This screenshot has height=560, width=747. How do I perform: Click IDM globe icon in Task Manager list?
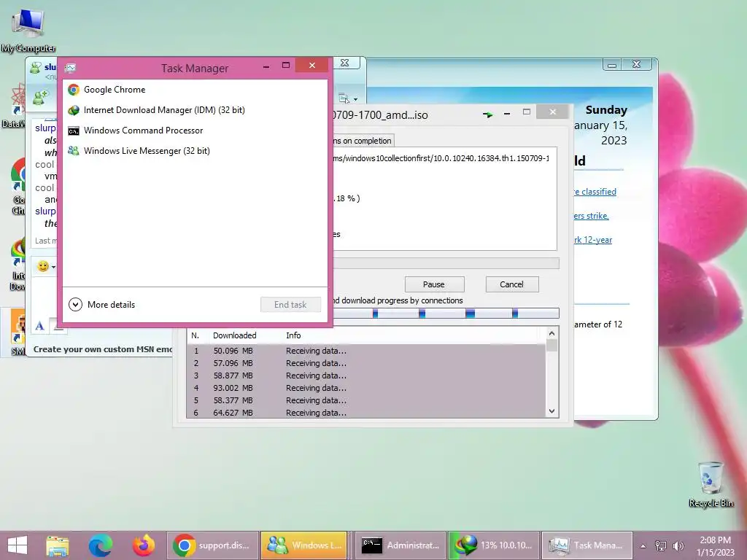(74, 110)
